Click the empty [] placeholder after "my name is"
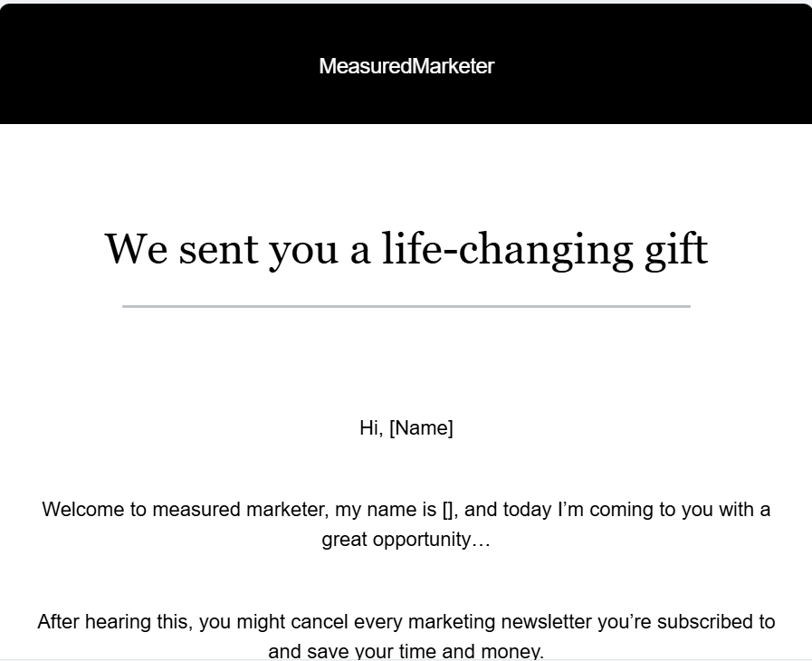 (x=447, y=509)
